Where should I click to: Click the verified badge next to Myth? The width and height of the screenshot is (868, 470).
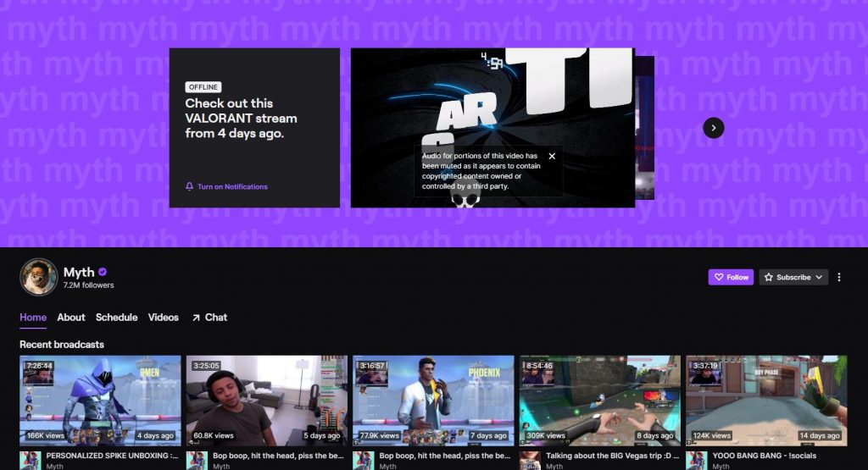coord(103,272)
